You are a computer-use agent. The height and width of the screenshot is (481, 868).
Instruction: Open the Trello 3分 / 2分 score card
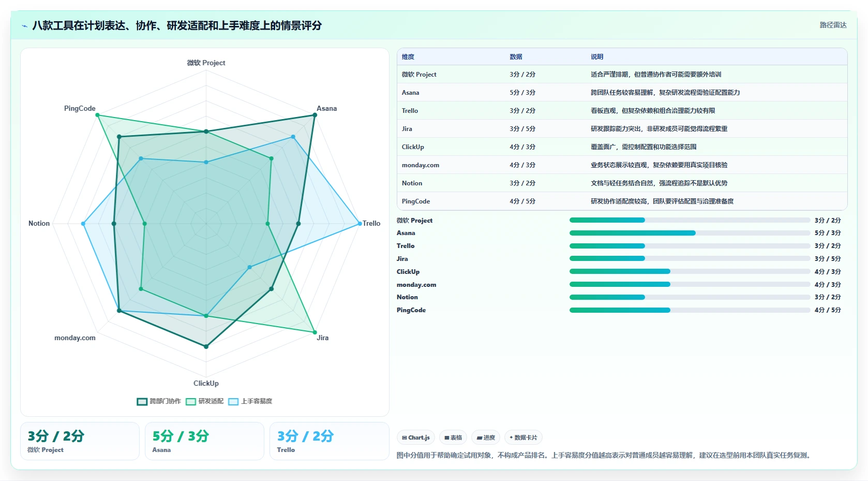tap(329, 441)
